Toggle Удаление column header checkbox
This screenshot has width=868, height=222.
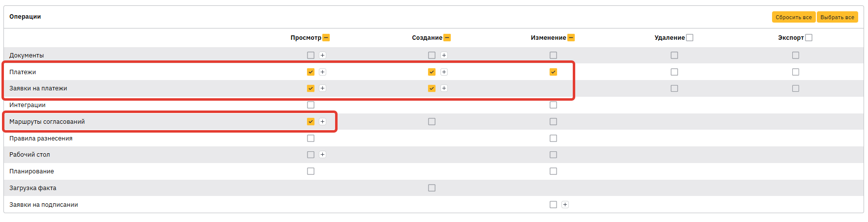click(x=689, y=38)
